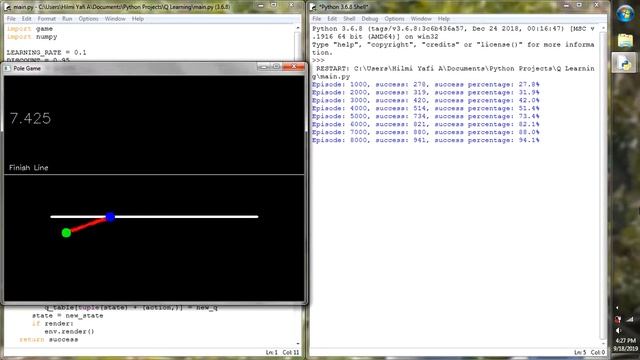Image resolution: width=640 pixels, height=360 pixels.
Task: Click the 7.425 timer value
Action: 30,118
